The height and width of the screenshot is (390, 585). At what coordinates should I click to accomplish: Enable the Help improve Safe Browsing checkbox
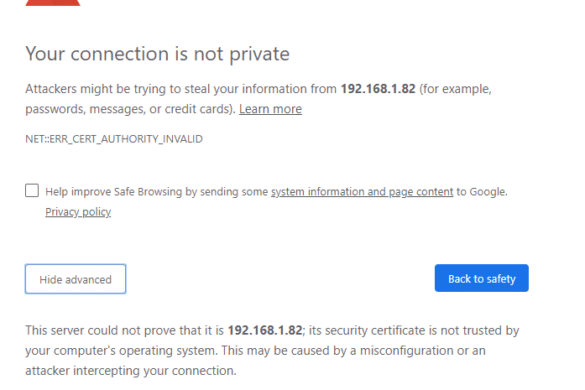32,190
